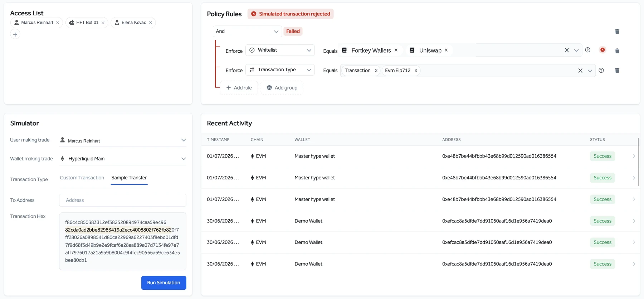Run the simulation

(x=164, y=283)
